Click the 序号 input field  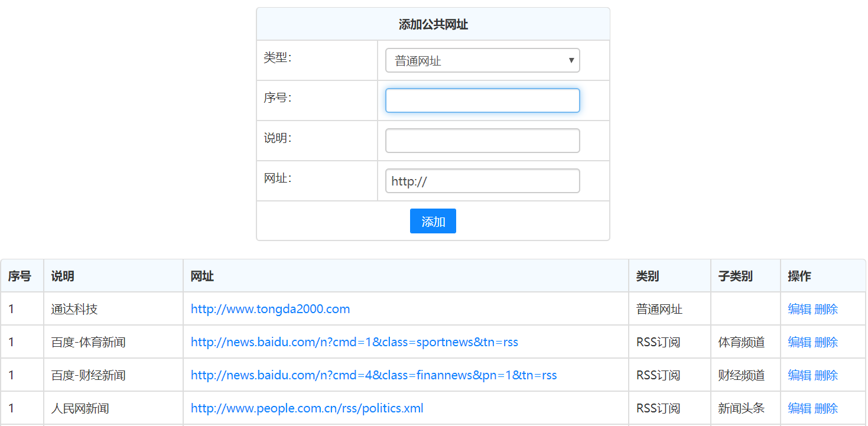pos(482,100)
